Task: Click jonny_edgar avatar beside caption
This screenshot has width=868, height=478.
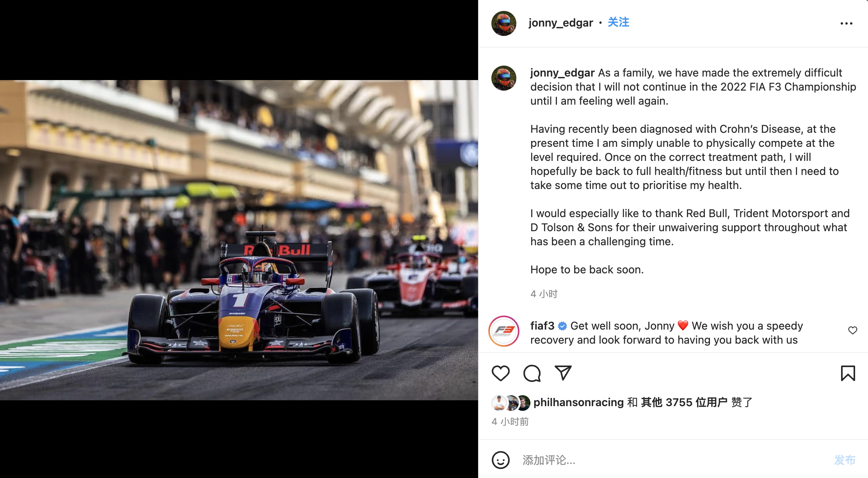Action: click(x=504, y=78)
